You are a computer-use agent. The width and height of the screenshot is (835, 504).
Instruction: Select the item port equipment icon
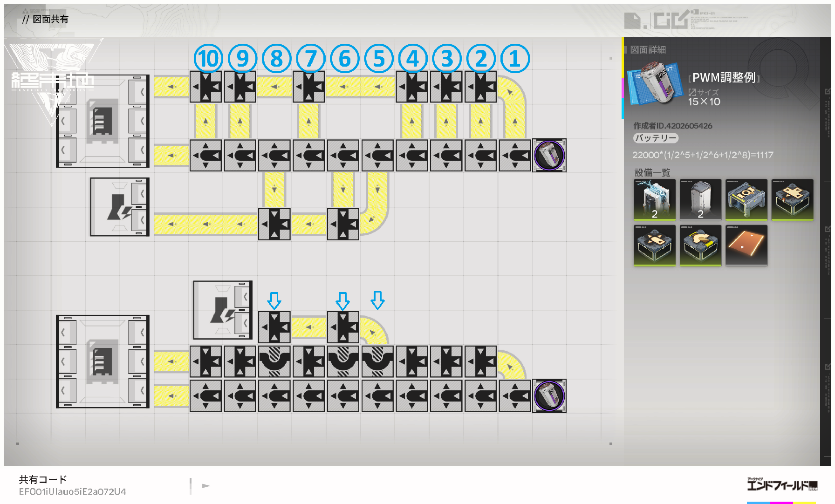746,199
